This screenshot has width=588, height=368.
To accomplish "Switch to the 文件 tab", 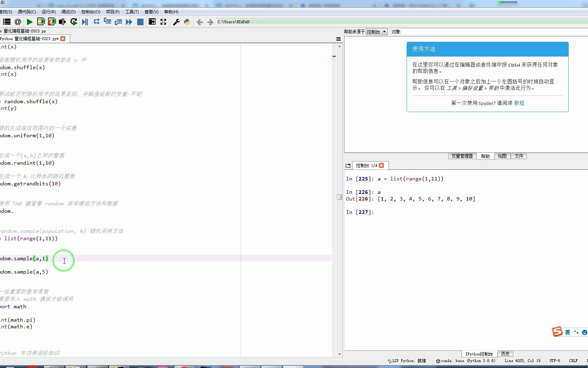I will tap(519, 156).
